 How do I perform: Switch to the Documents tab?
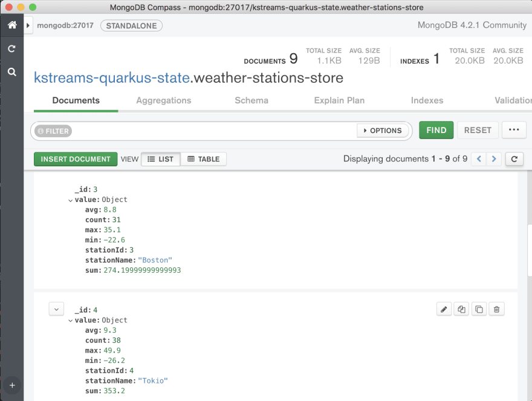76,100
